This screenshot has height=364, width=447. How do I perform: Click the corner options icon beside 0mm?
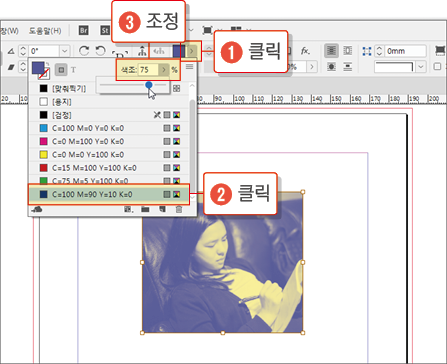pos(367,51)
